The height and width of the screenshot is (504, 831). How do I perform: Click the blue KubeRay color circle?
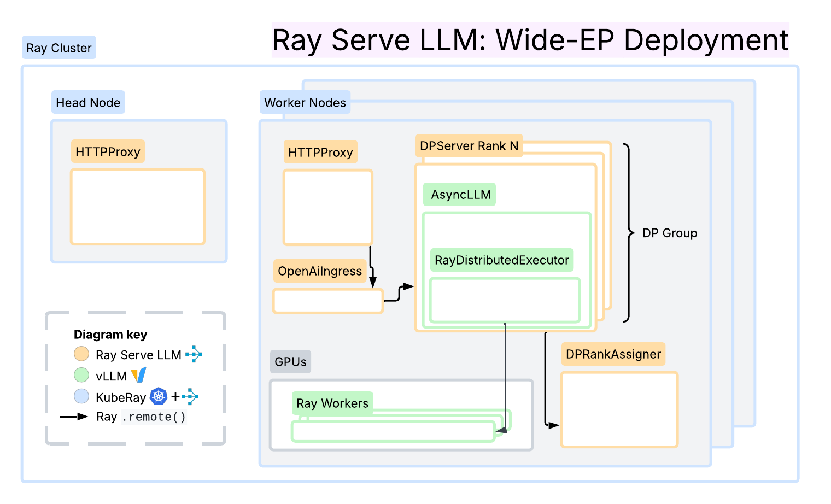point(81,396)
